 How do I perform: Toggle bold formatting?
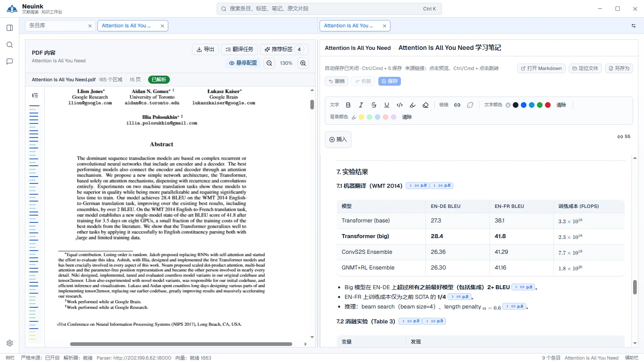click(348, 105)
